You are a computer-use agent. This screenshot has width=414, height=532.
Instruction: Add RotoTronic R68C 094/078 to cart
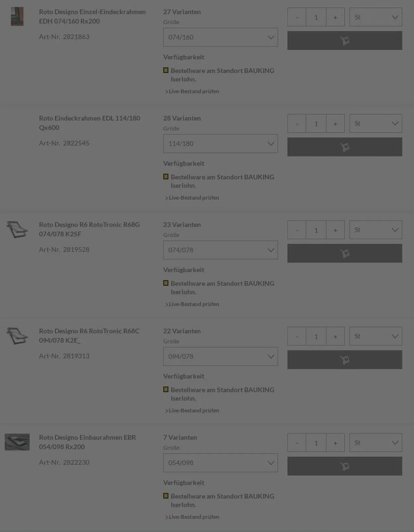click(x=344, y=360)
